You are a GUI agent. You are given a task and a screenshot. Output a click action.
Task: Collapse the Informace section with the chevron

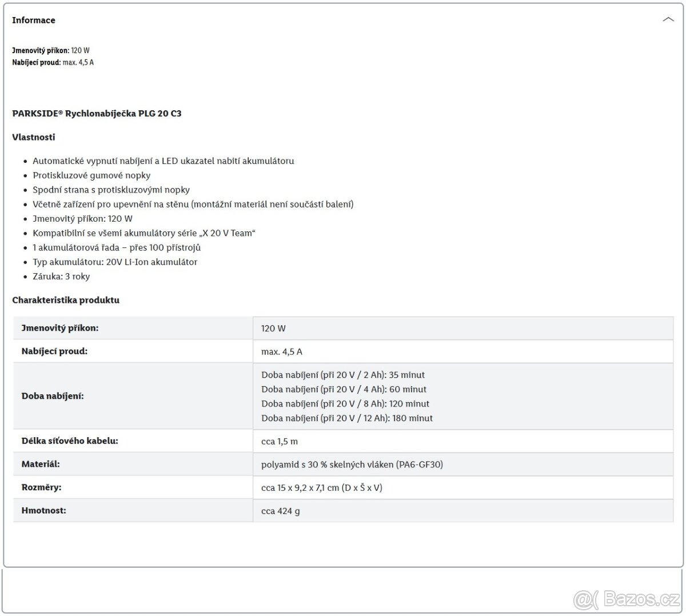pyautogui.click(x=668, y=19)
